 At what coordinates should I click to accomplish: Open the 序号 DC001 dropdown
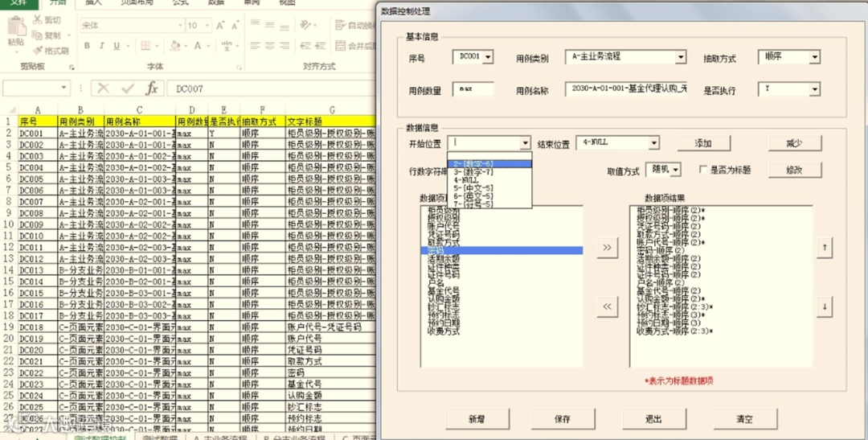(488, 56)
